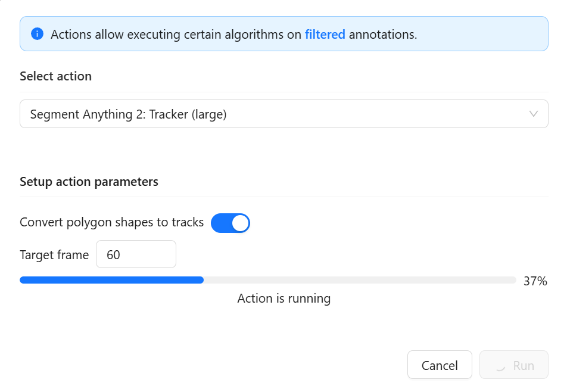Click the blue info icon in the banner

(x=38, y=34)
